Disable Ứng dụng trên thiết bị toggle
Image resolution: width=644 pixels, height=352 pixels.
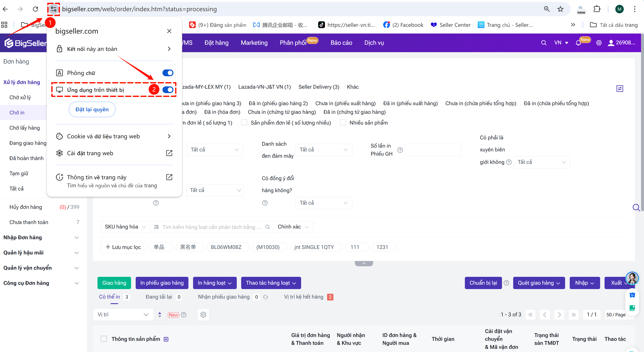tap(168, 90)
